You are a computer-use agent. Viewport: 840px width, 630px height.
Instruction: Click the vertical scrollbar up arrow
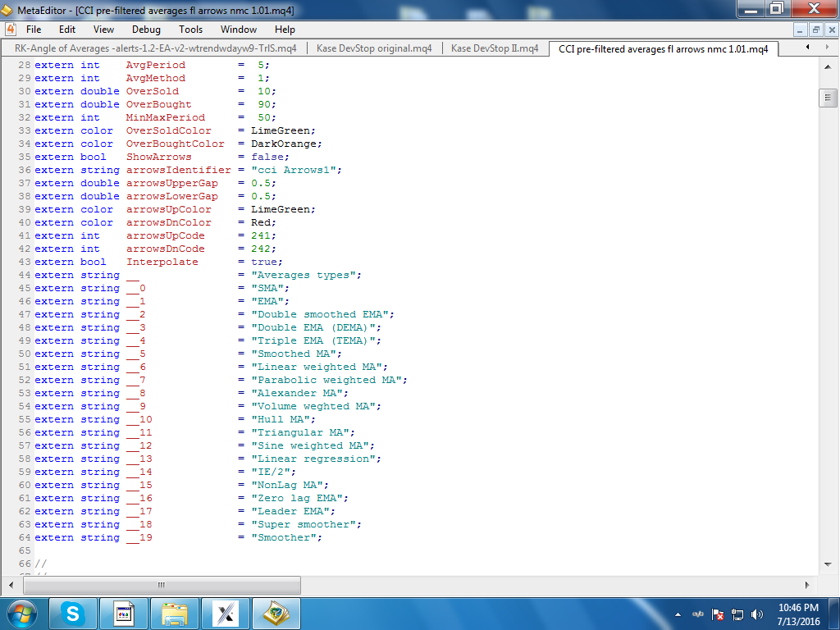828,67
